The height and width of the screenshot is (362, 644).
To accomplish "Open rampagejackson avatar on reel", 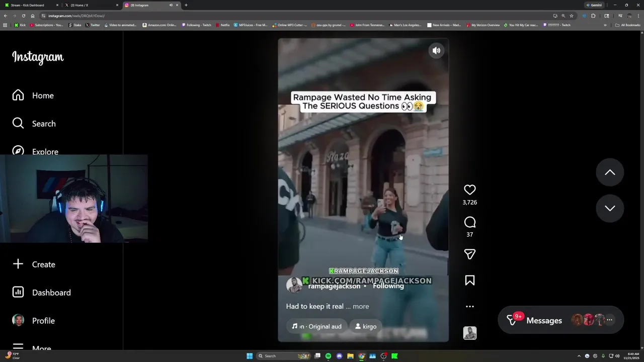I will [x=294, y=286].
